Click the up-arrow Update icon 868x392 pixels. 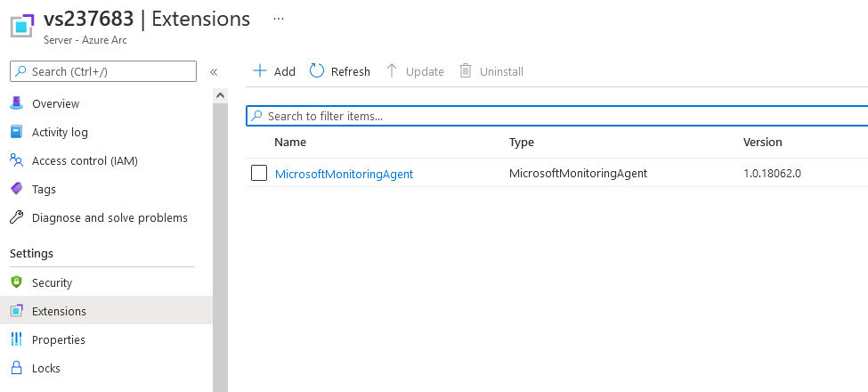(x=392, y=71)
